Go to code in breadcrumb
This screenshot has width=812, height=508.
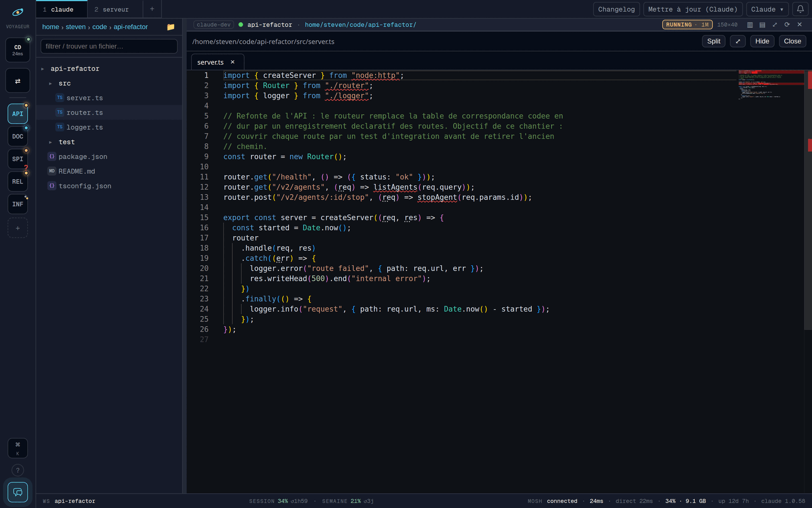point(99,27)
